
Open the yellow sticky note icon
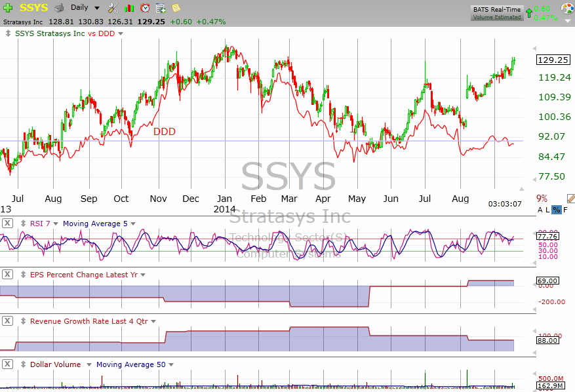[176, 8]
